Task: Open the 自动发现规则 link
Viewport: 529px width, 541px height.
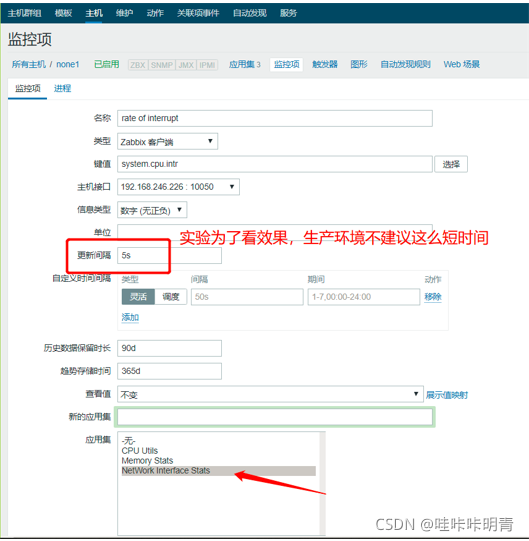Action: pyautogui.click(x=405, y=65)
